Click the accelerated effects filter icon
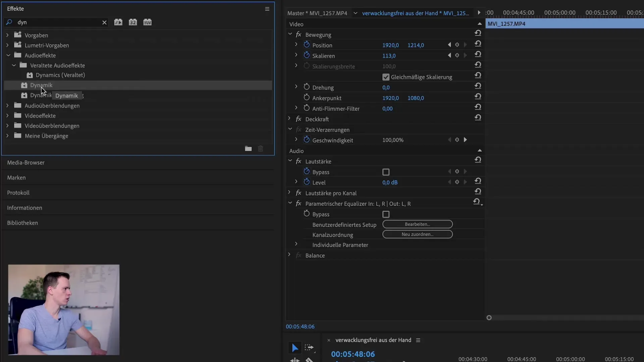This screenshot has height=362, width=644. (118, 22)
